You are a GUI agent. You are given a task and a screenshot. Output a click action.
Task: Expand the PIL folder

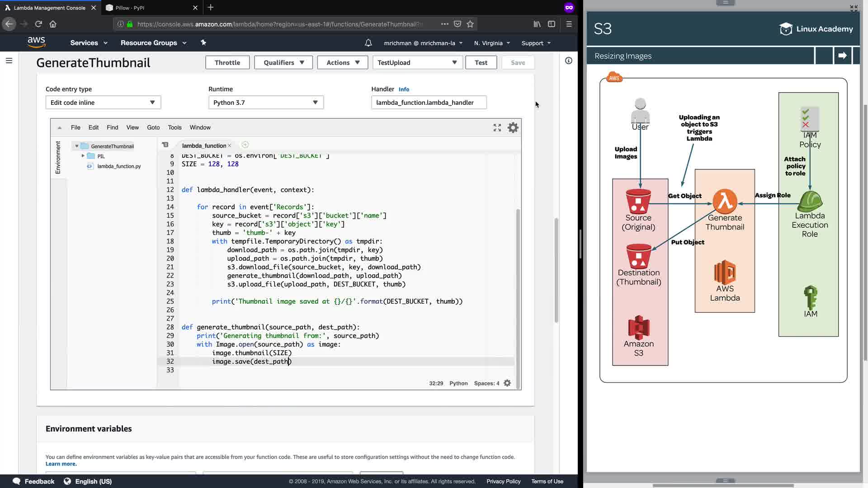point(83,156)
